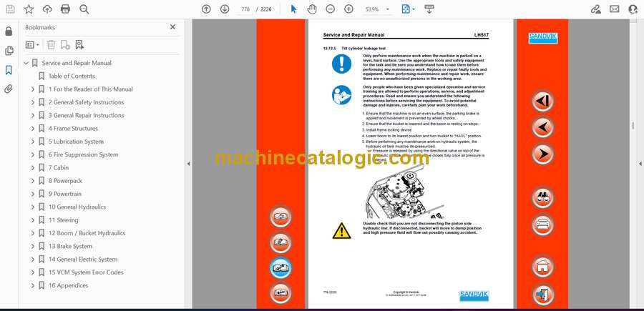The width and height of the screenshot is (644, 311).
Task: Close the Bookmarks panel
Action: [172, 27]
